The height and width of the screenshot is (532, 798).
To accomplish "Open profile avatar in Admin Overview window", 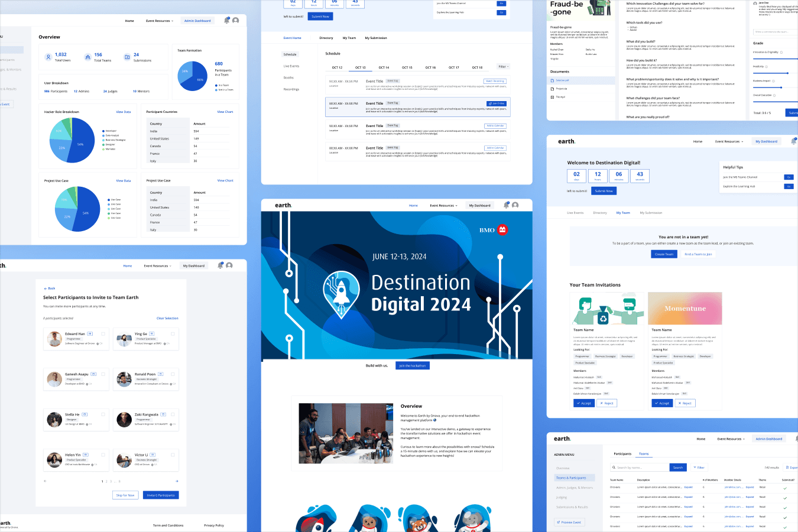I will point(235,20).
